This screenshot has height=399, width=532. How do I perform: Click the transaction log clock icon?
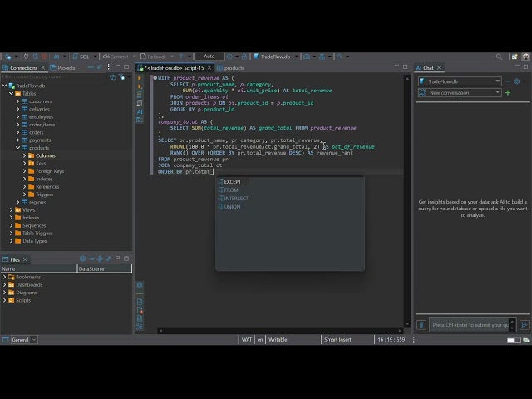click(x=229, y=57)
